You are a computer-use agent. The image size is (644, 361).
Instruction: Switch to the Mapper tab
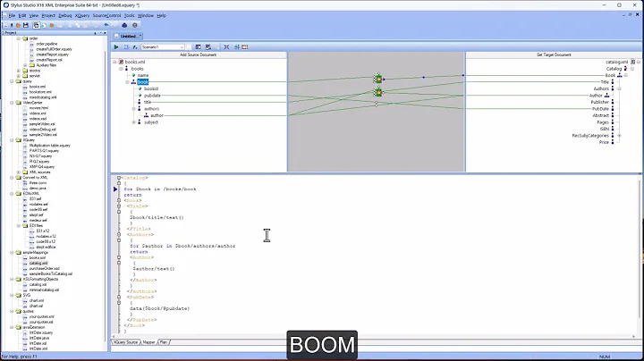[148, 342]
